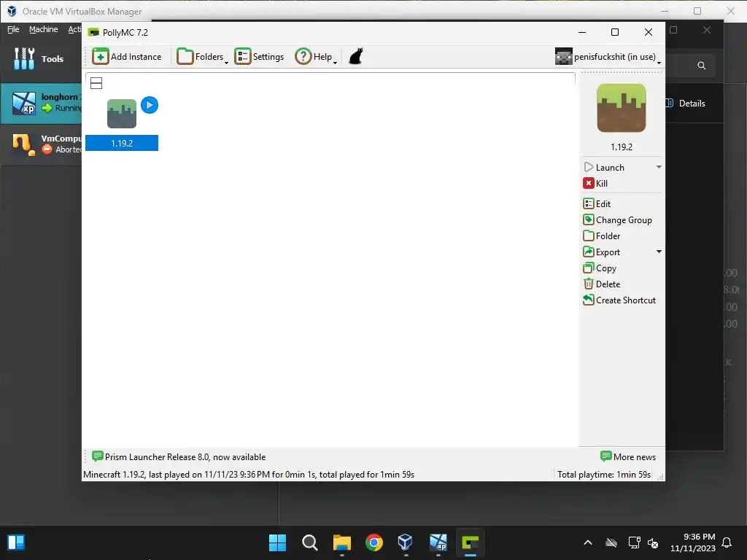This screenshot has width=747, height=560.
Task: Click the search magnifier in VirtualBox window
Action: coord(701,66)
